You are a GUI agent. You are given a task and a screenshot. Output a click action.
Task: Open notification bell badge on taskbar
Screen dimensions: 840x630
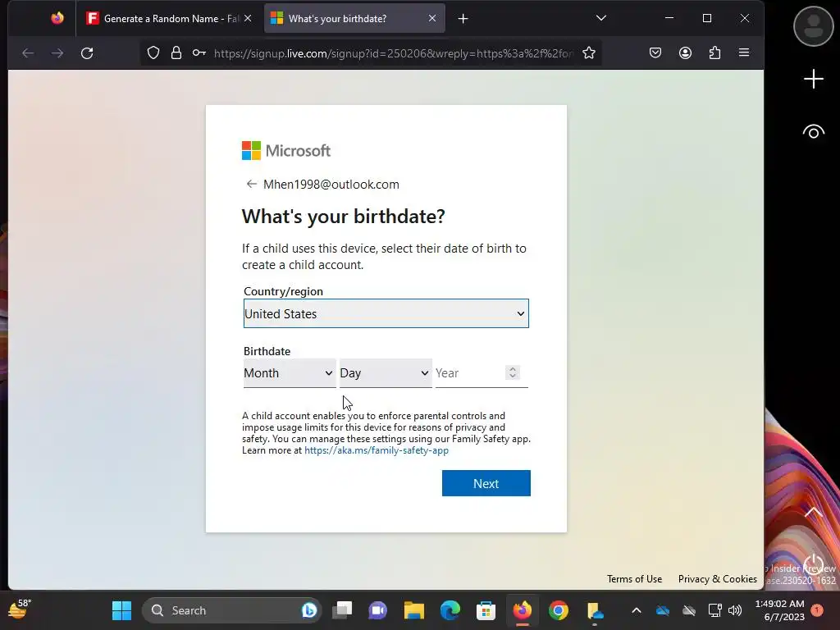click(x=817, y=610)
